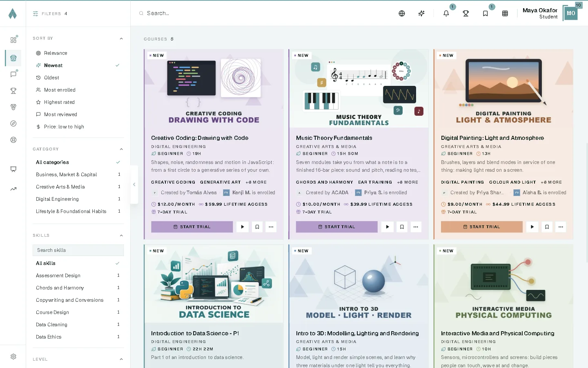Collapse the filters side panel
588x368 pixels.
134,184
